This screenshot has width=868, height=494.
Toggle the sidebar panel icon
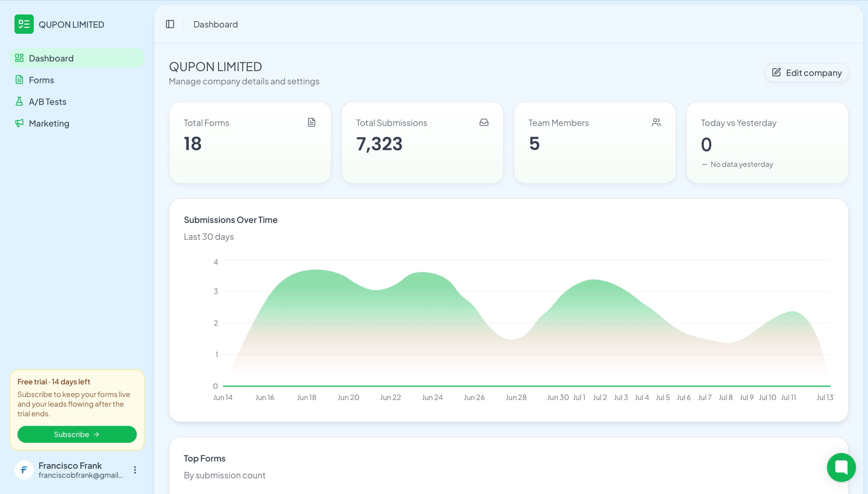point(170,24)
